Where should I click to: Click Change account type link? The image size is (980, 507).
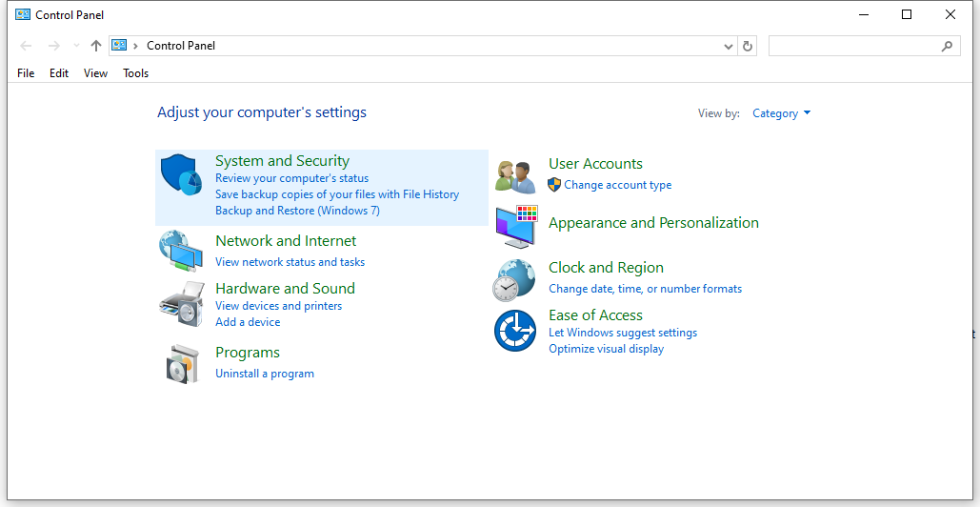point(617,185)
